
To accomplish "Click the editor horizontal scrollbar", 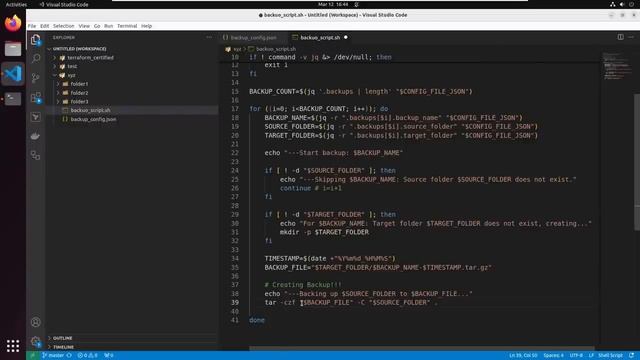I will [422, 349].
